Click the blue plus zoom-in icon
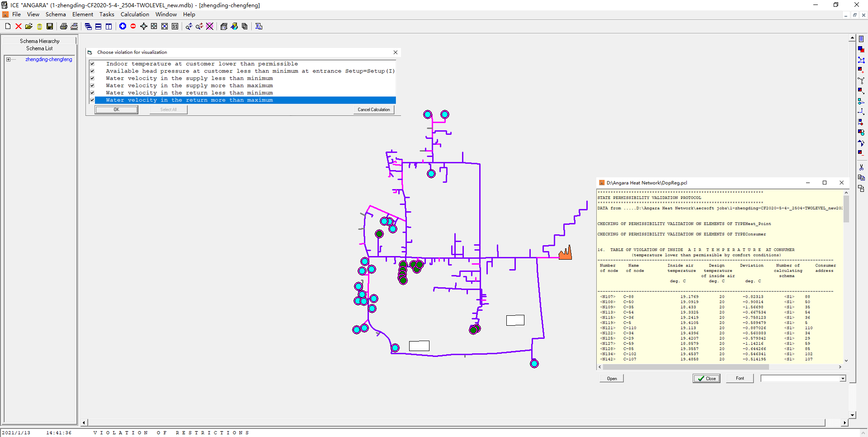The height and width of the screenshot is (437, 868). tap(123, 26)
